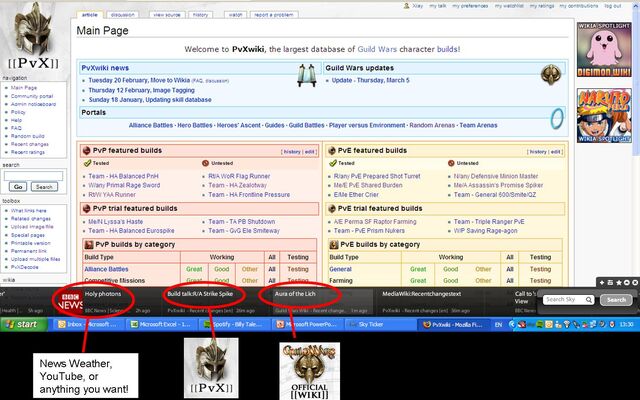
Task: Click the Search button in Sky ticker
Action: tap(616, 300)
